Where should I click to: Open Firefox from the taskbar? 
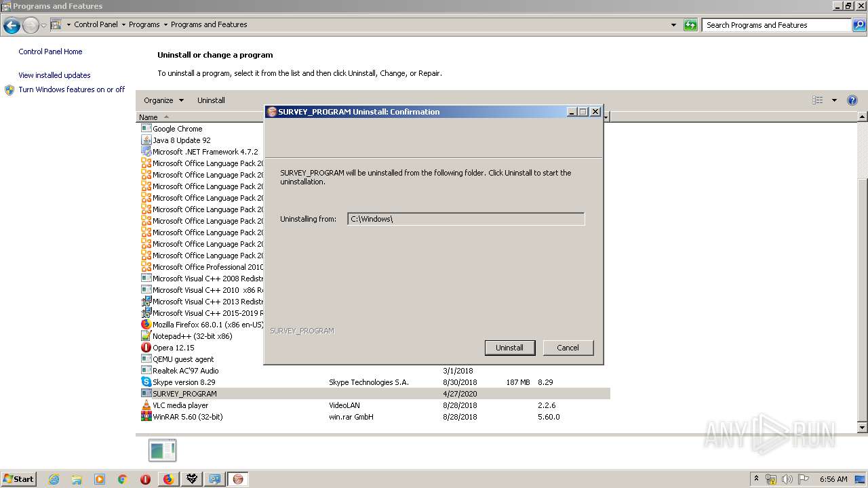(168, 479)
